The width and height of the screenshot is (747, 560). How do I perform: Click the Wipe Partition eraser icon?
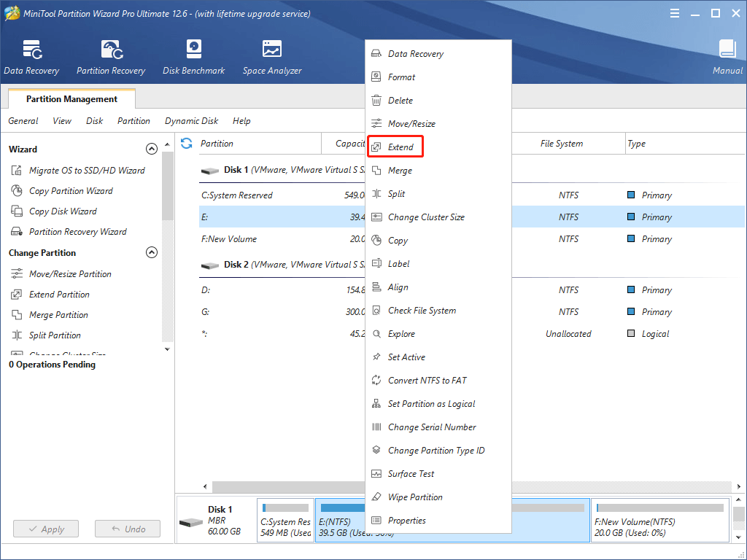pos(376,497)
